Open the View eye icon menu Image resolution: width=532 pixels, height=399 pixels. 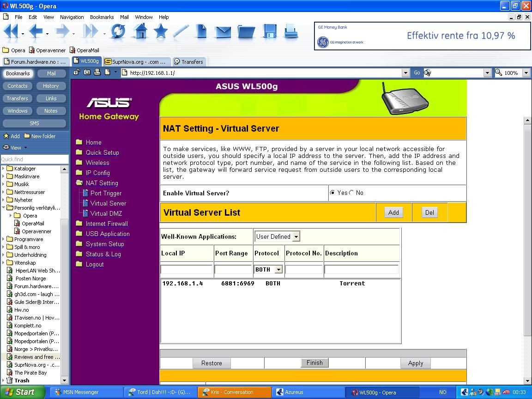6,148
